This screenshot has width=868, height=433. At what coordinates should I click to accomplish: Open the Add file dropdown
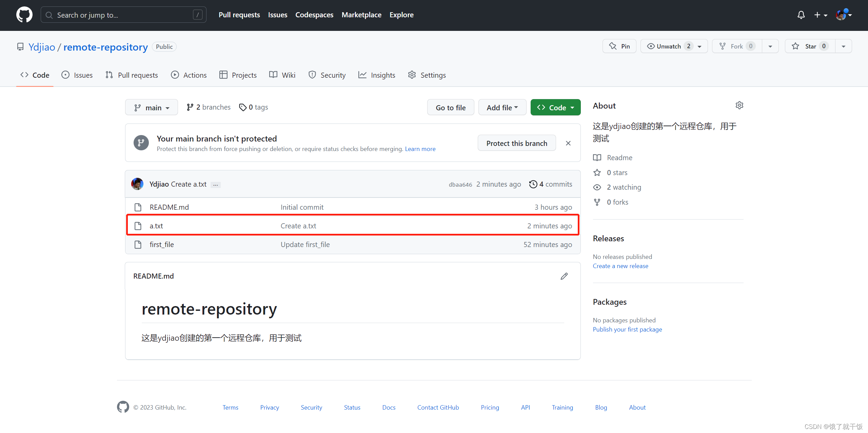click(502, 107)
